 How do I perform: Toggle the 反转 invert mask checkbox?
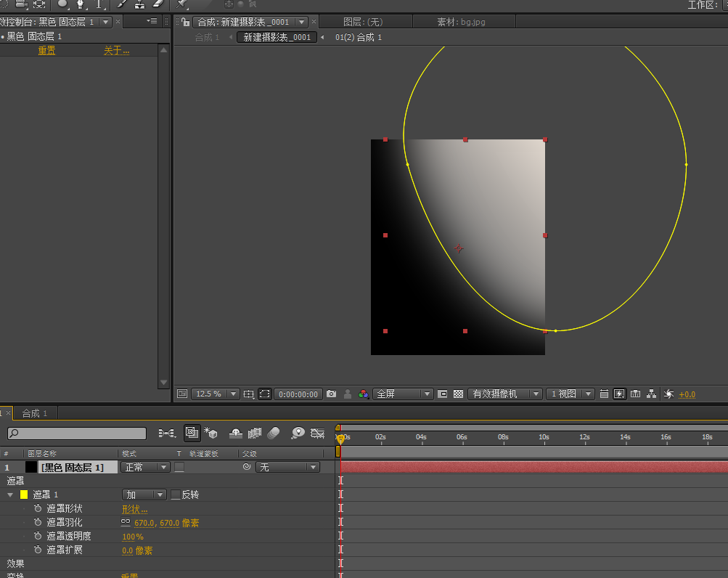tap(176, 494)
